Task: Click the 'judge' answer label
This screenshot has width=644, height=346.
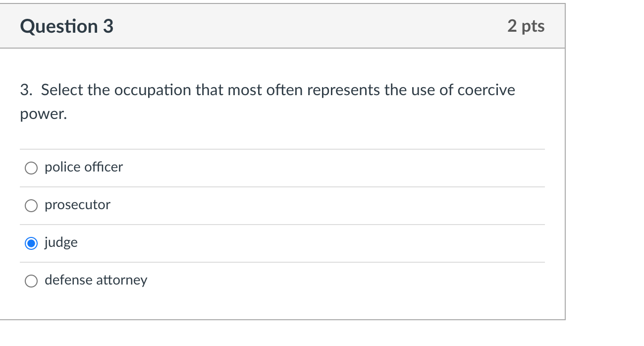Action: pyautogui.click(x=61, y=242)
